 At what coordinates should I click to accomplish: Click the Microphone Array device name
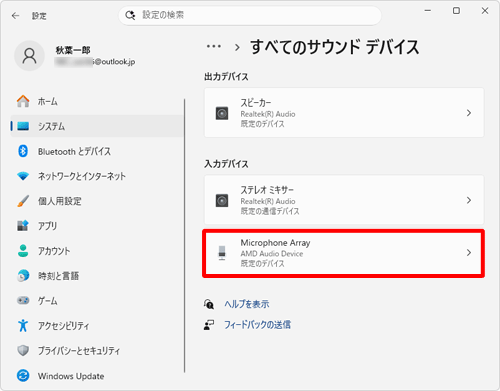click(x=276, y=243)
